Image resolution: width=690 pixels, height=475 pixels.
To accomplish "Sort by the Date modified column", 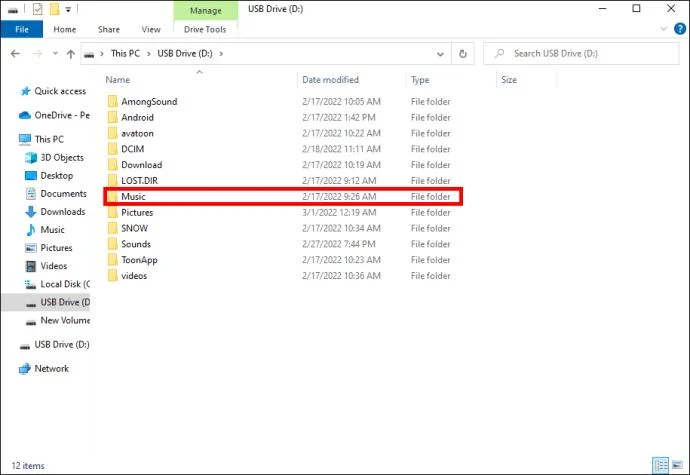I will point(330,80).
